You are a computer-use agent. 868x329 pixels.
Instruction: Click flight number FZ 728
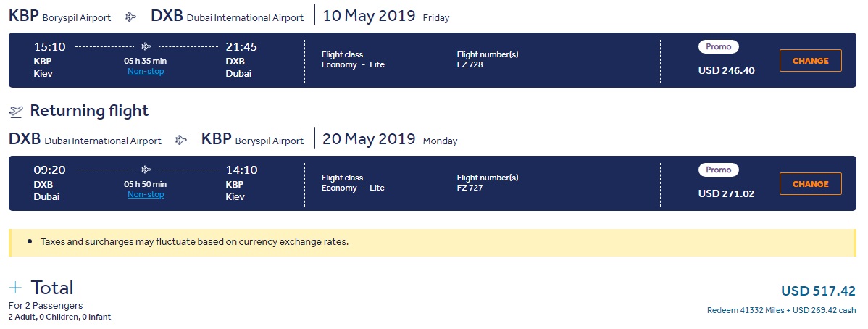click(x=470, y=64)
